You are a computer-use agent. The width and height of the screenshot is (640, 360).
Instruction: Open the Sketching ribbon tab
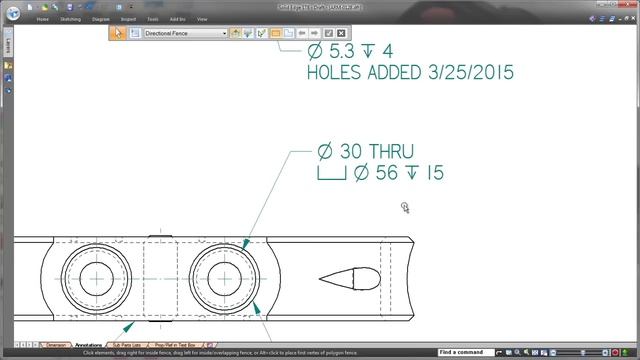click(70, 19)
